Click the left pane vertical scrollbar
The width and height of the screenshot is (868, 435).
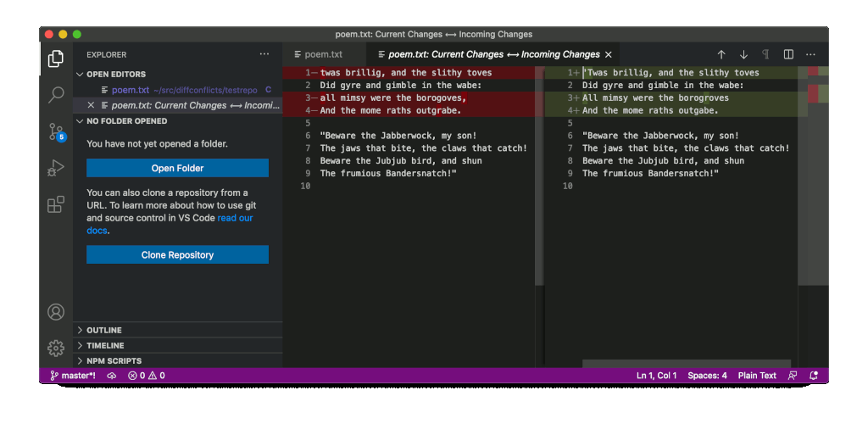[540, 176]
